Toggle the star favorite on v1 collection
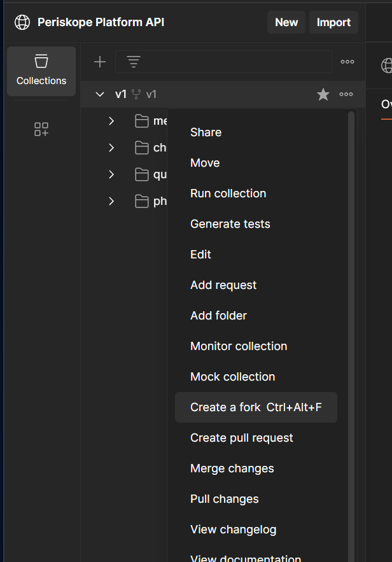The image size is (392, 562). (x=323, y=94)
